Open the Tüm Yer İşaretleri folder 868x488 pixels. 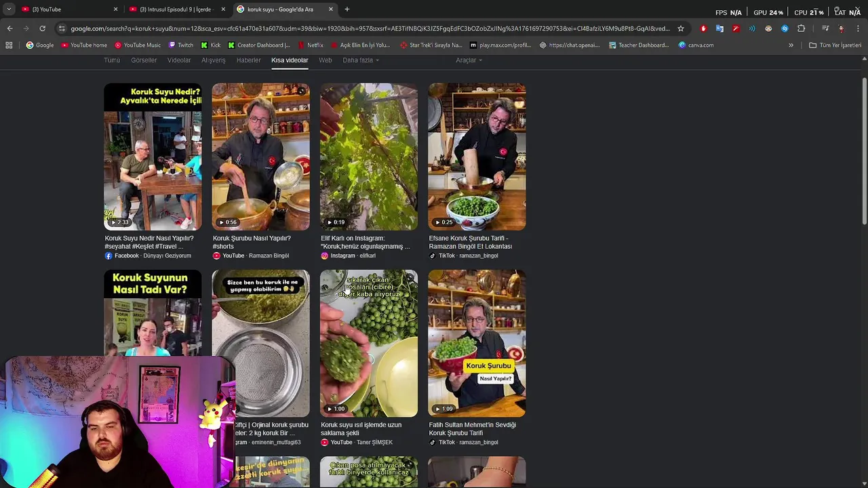(835, 45)
